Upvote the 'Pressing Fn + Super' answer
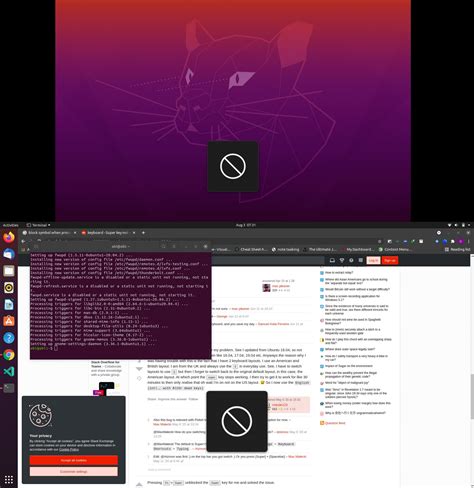This screenshot has width=474, height=488. 139,484
